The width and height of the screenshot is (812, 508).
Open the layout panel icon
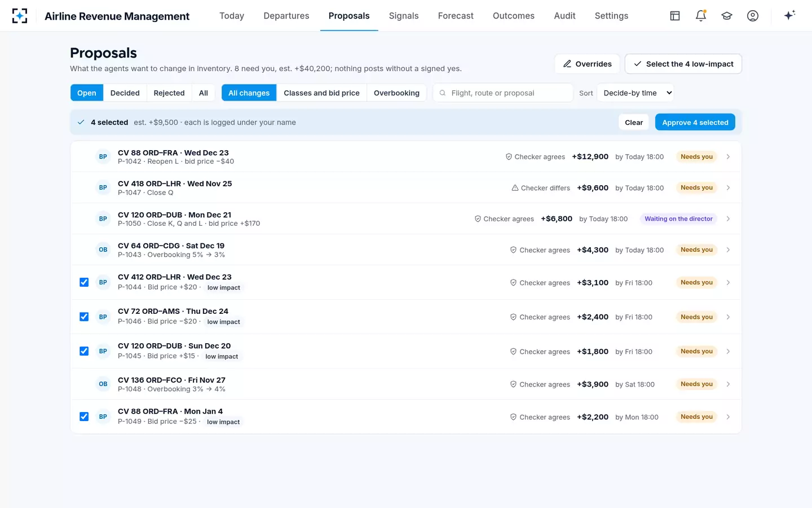tap(675, 16)
